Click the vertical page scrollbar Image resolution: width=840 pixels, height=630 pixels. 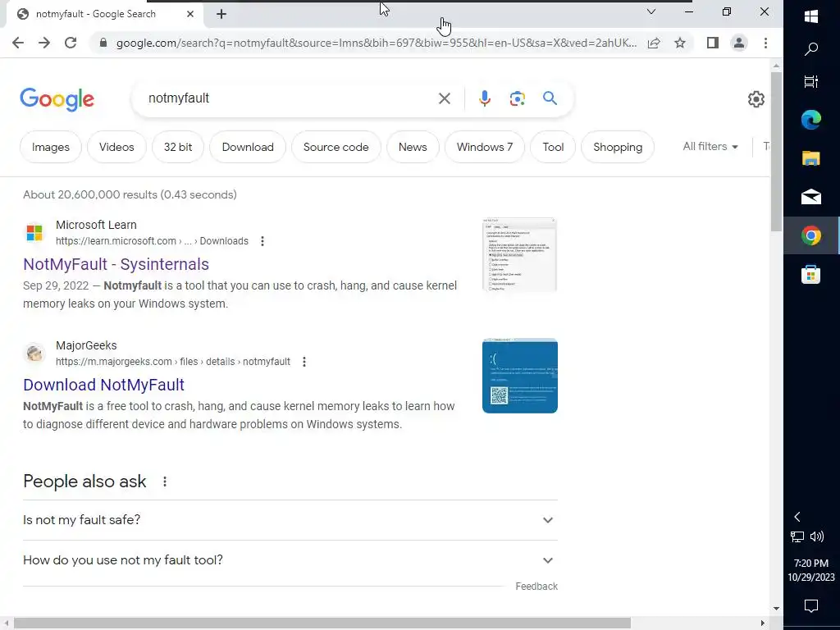[x=776, y=152]
